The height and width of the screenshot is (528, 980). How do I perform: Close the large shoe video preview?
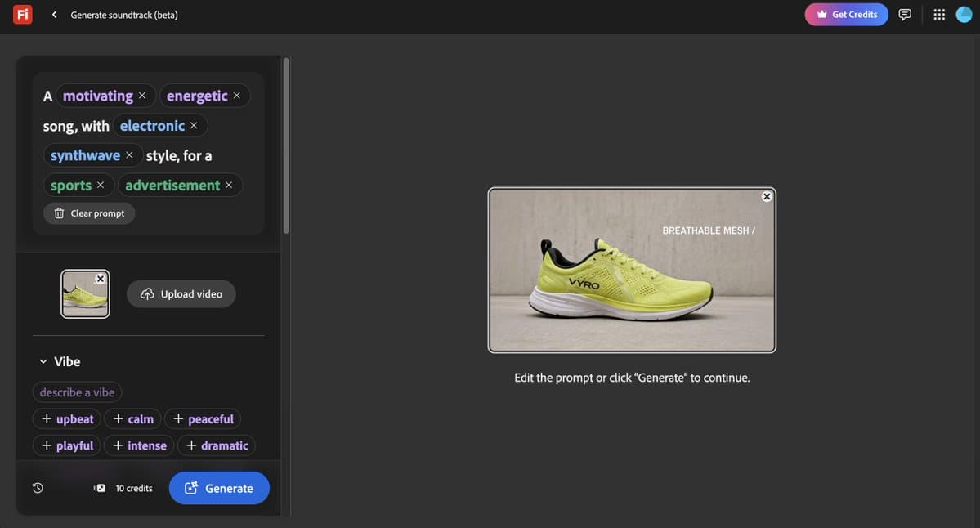767,197
